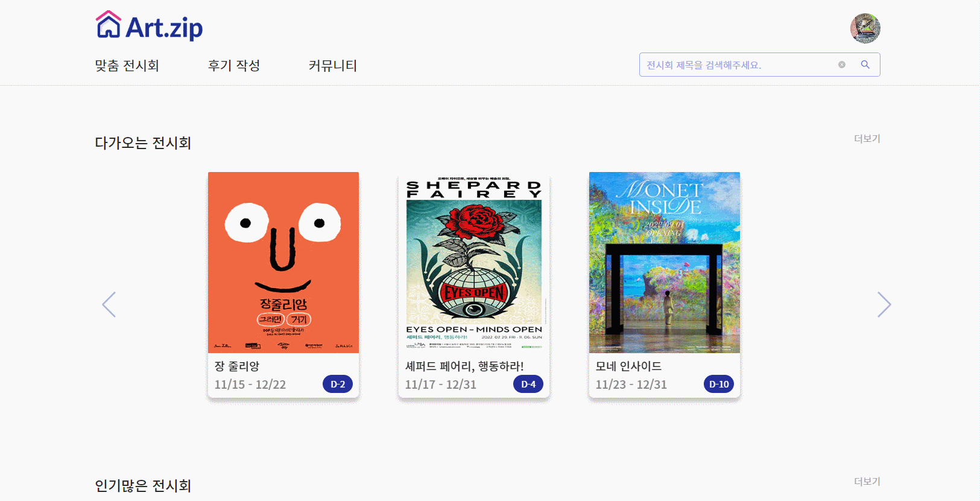Click the Art.zip house logo
Screen dimensions: 980x501
(x=149, y=26)
